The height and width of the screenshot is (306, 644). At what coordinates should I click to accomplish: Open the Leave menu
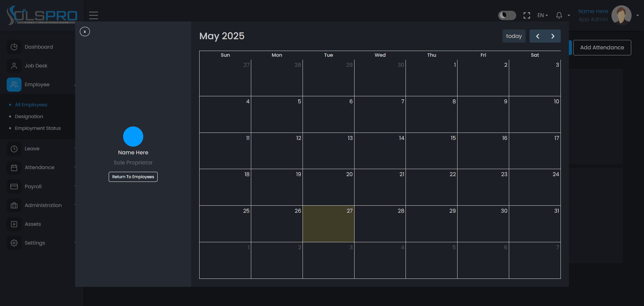tap(32, 149)
